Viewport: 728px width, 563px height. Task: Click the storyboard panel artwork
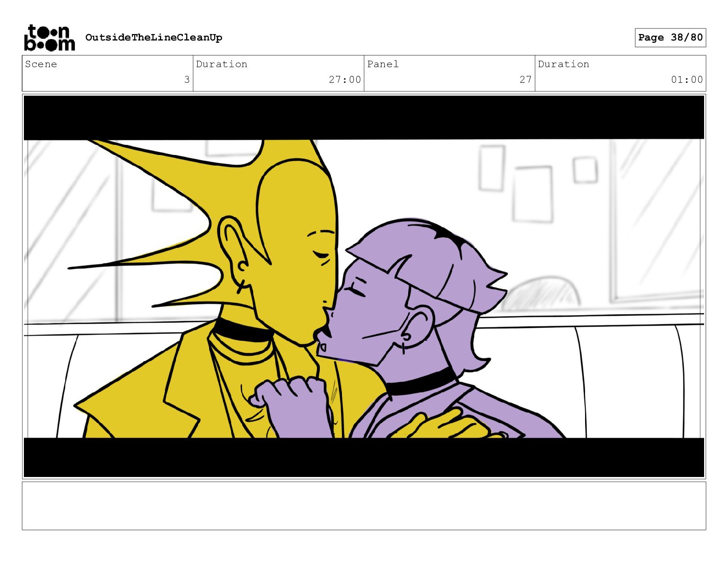coord(364,286)
